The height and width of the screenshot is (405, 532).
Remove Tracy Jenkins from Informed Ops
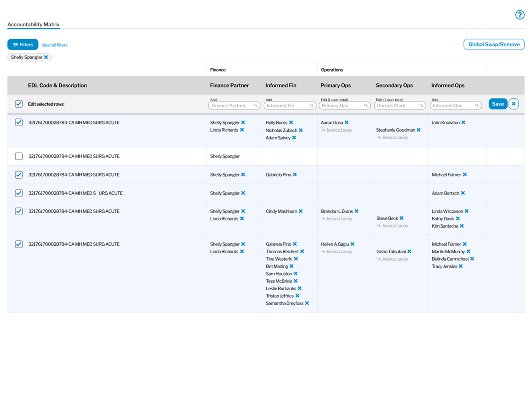pyautogui.click(x=461, y=266)
